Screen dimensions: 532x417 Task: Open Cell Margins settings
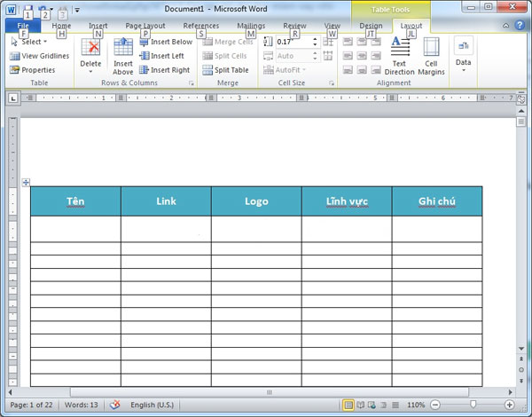[x=431, y=48]
